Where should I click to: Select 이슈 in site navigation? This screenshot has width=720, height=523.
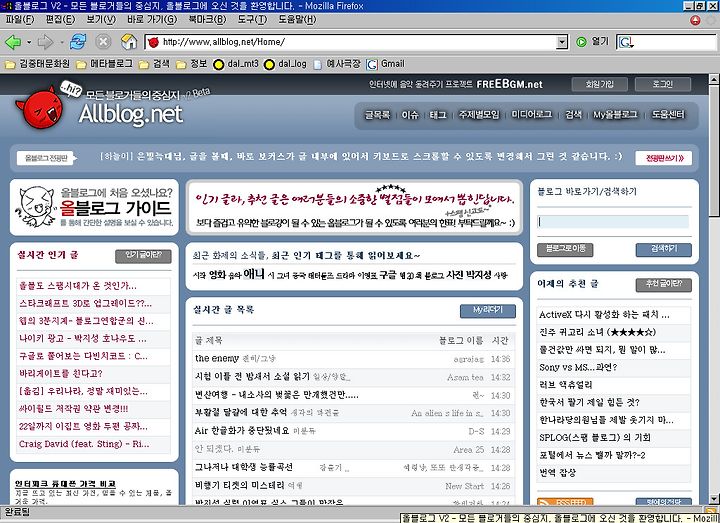pos(410,115)
